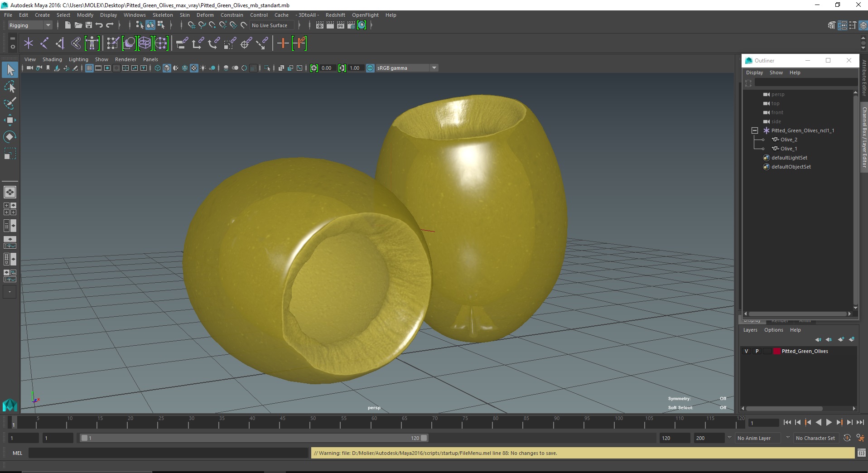Open the HumanIK character shelf icon
Screen dimensions: 868x473
92,43
